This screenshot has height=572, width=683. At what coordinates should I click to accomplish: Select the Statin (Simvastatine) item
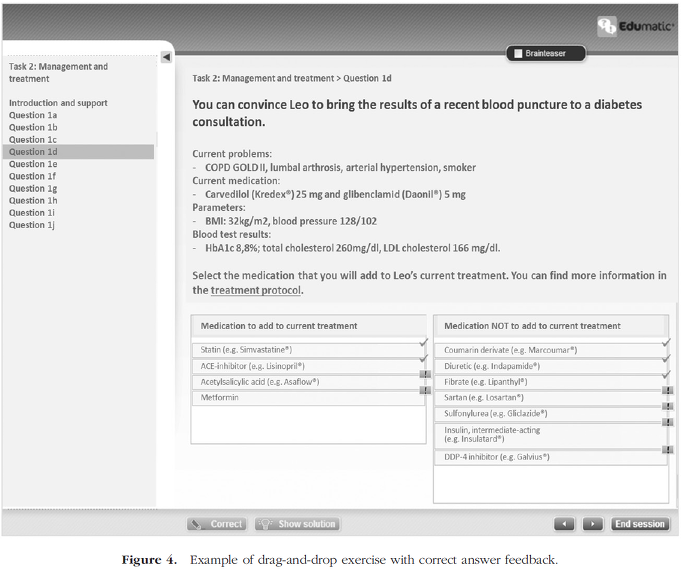[x=308, y=350]
